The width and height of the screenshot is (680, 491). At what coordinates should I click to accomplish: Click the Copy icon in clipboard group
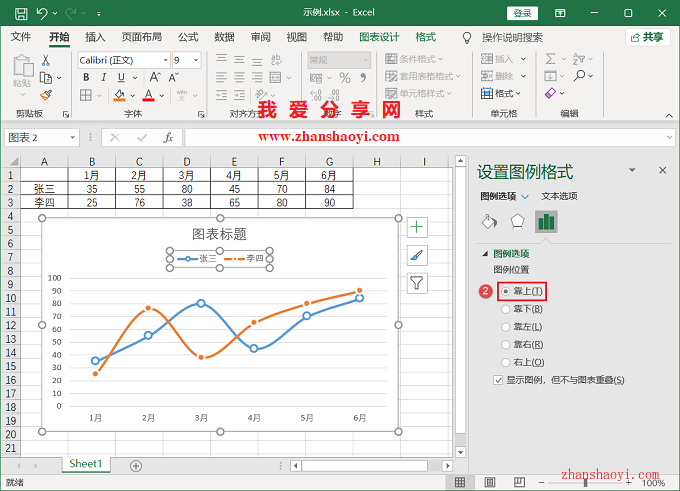click(x=46, y=78)
